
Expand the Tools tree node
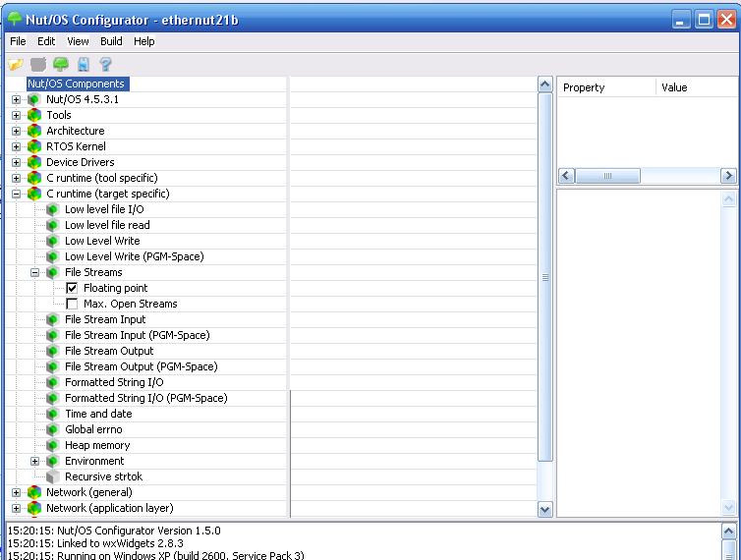[x=16, y=115]
